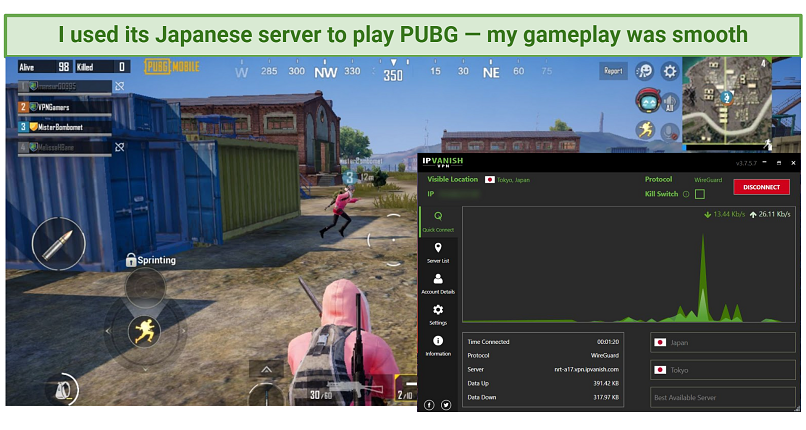
Task: Open the PUBG emote chat icon
Action: click(644, 71)
